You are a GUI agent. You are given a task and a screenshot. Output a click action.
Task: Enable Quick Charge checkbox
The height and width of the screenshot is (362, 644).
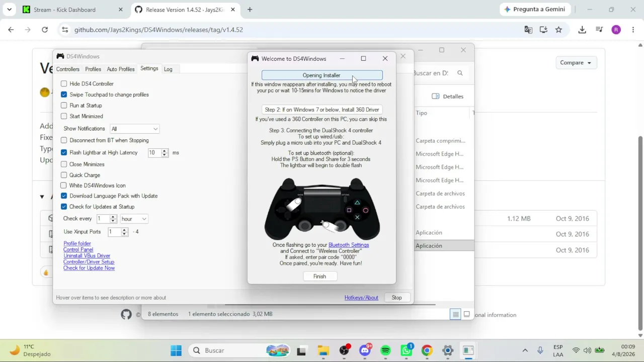[x=64, y=175]
